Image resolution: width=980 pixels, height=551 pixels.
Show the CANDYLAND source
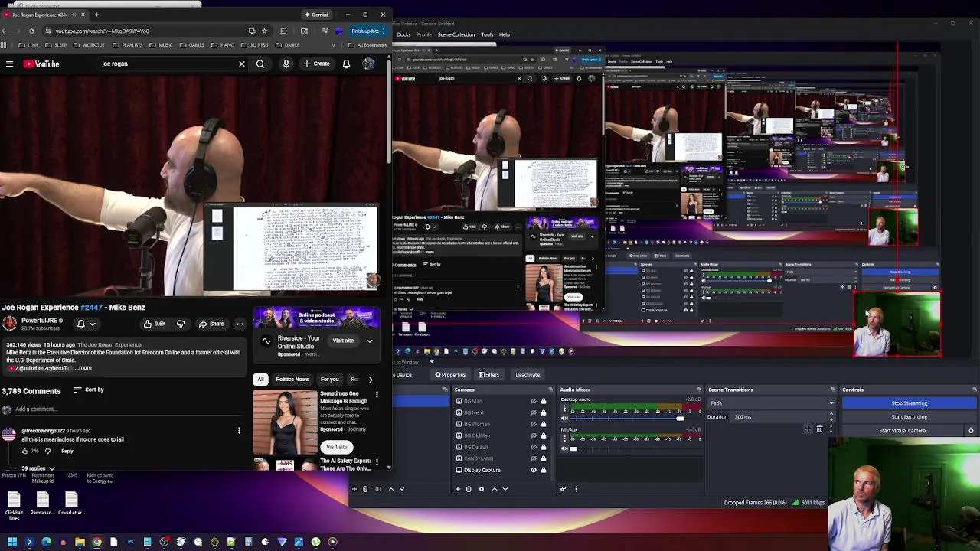click(534, 458)
